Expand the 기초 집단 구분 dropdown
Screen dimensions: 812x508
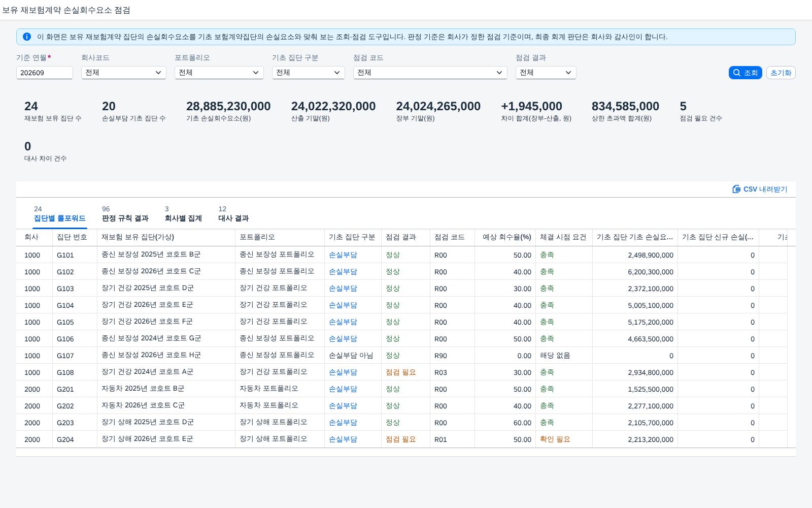(309, 73)
